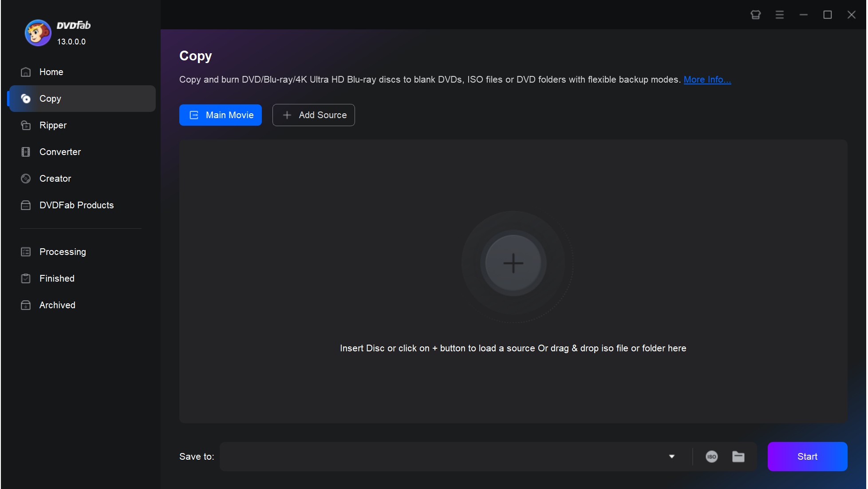Screen dimensions: 868x489
Task: Expand the Save to dropdown
Action: [671, 456]
